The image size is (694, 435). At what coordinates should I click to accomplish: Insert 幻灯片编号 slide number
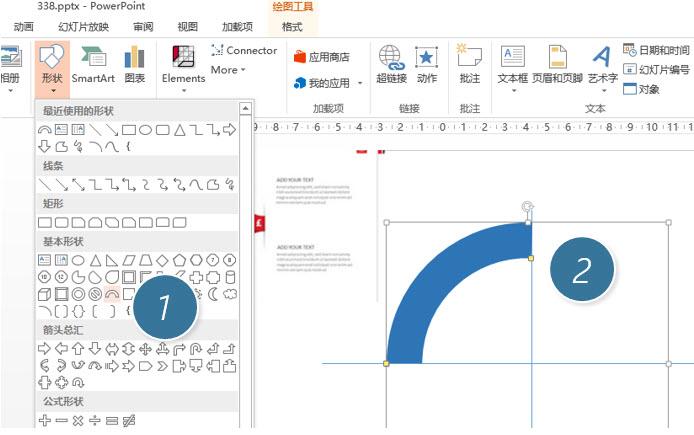click(x=656, y=69)
